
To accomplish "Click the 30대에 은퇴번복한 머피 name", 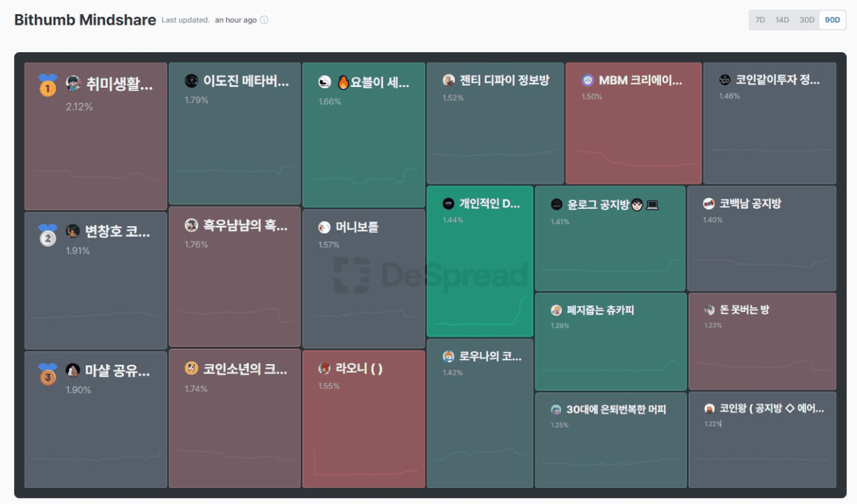I will click(x=617, y=409).
